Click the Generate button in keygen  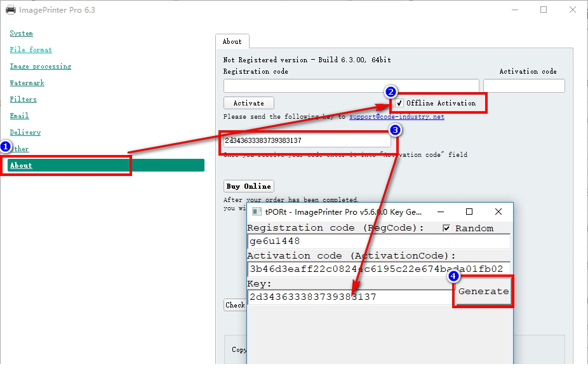483,292
